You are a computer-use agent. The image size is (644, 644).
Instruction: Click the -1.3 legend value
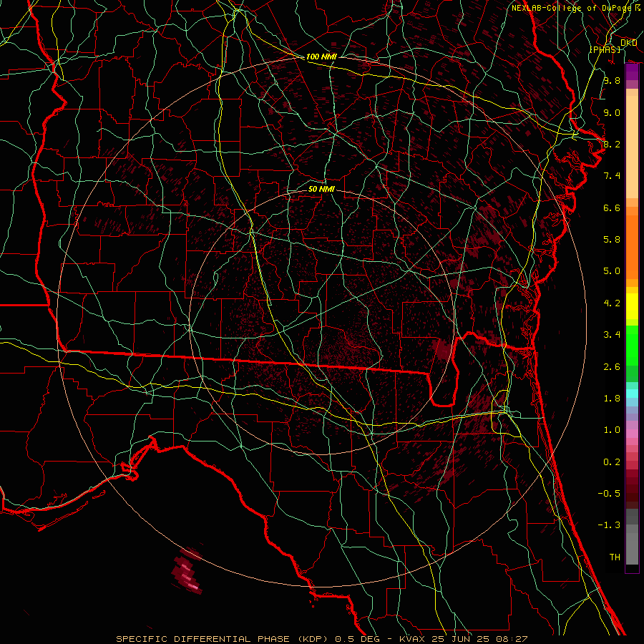(609, 525)
